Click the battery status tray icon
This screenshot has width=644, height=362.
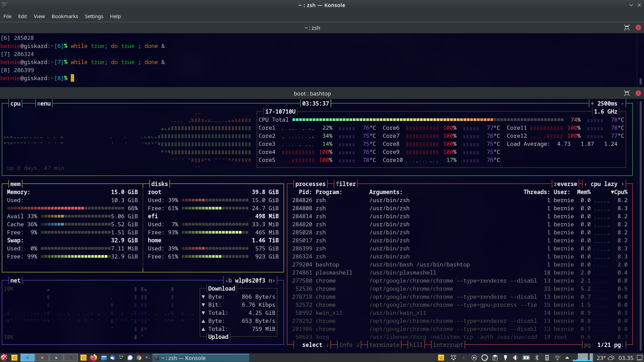[526, 358]
